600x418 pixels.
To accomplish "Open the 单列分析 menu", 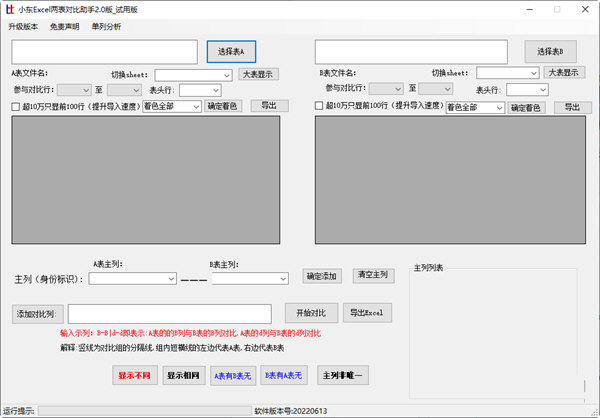I will point(106,26).
